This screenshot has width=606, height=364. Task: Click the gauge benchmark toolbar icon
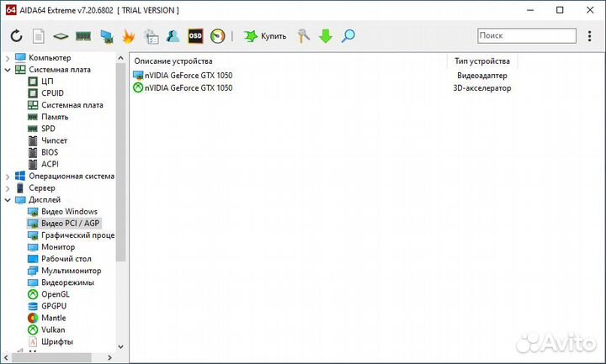click(x=218, y=36)
